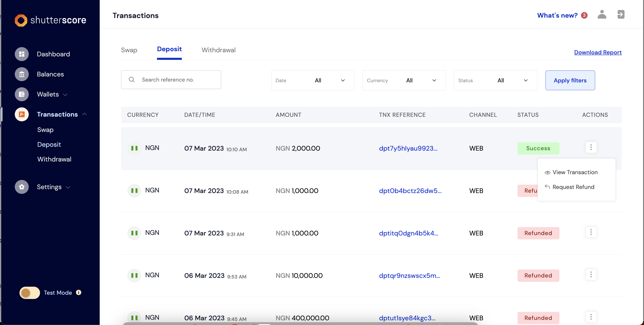Select the Deposit tab
Viewport: 644px width, 325px height.
169,49
